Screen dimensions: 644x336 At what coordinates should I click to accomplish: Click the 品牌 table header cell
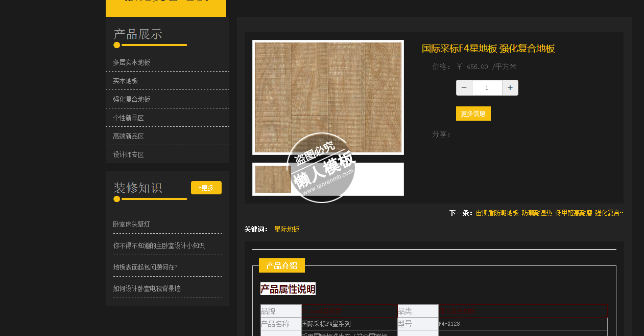point(281,311)
